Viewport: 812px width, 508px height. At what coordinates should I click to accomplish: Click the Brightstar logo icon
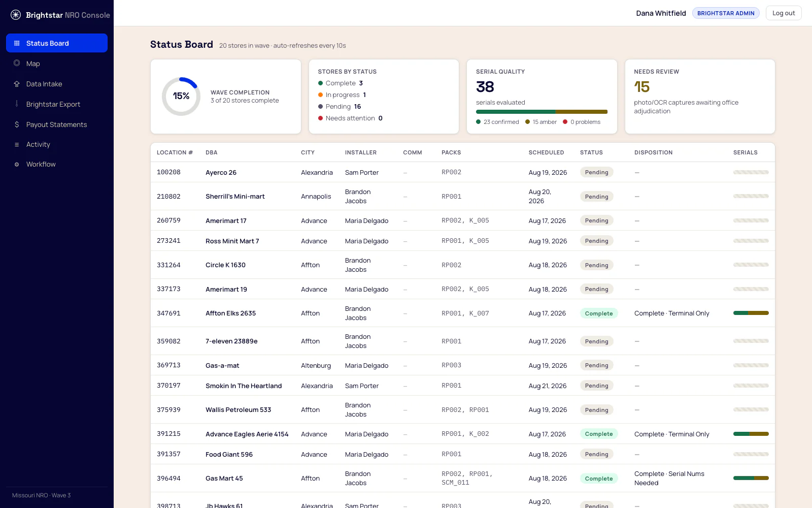16,15
